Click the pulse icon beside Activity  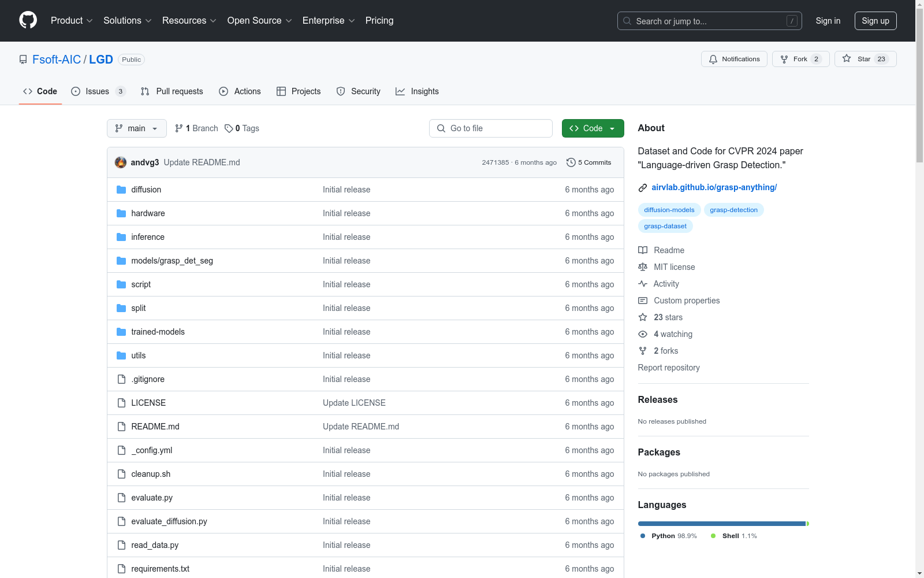(x=643, y=284)
